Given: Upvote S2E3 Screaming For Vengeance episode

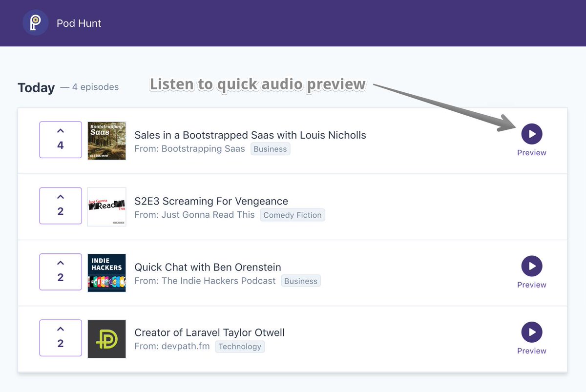Looking at the screenshot, I should coord(61,206).
